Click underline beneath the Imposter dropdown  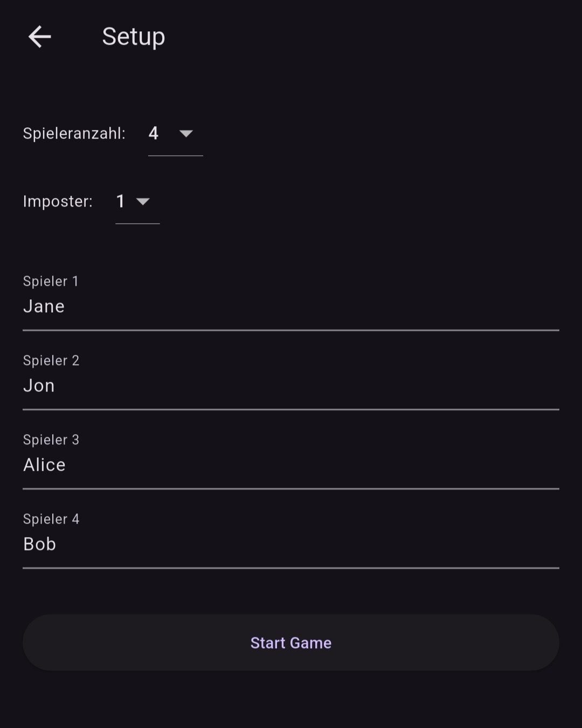coord(137,223)
